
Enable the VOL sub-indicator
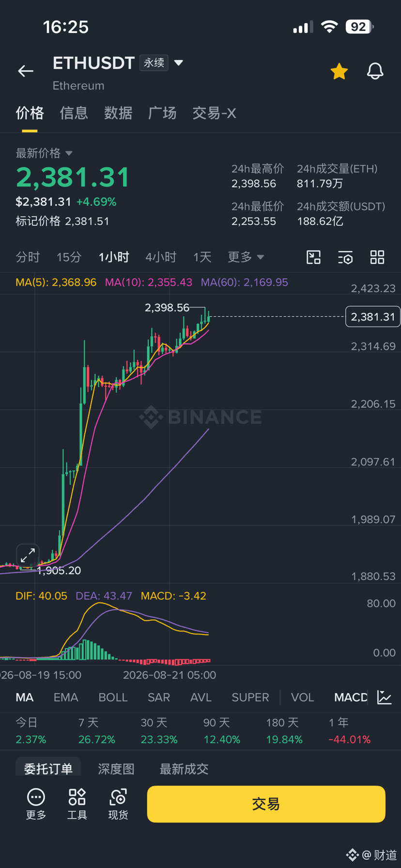click(x=302, y=697)
